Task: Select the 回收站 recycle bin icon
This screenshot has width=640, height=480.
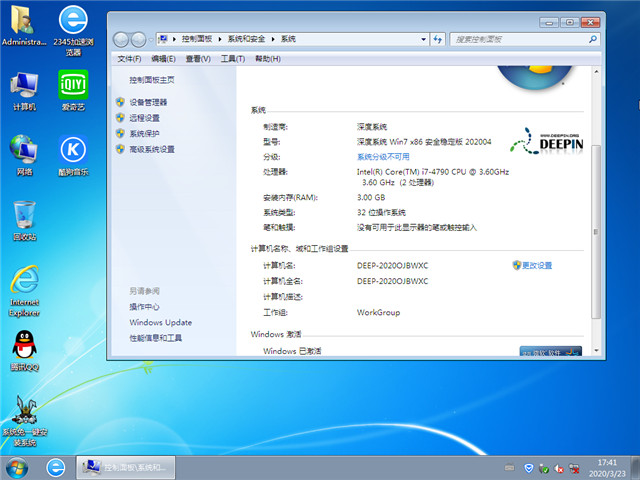Action: (x=24, y=220)
